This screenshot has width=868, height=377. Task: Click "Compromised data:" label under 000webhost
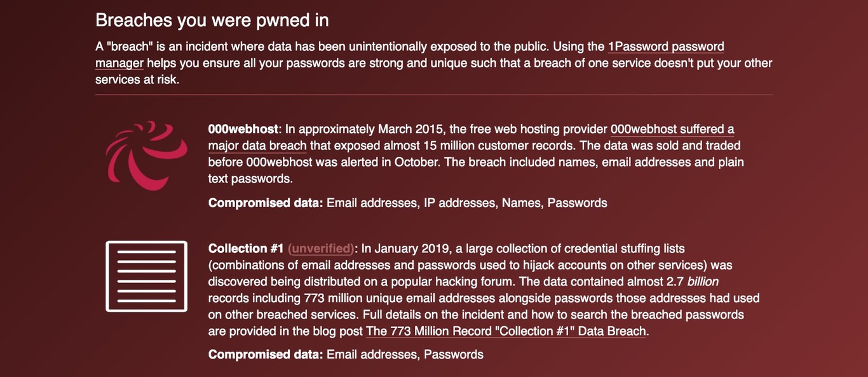coord(266,203)
